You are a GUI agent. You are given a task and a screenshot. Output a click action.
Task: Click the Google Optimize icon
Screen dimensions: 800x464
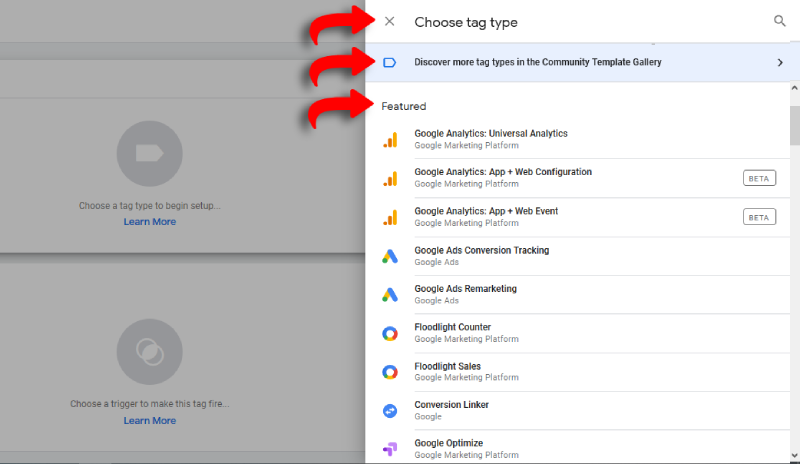pos(390,449)
